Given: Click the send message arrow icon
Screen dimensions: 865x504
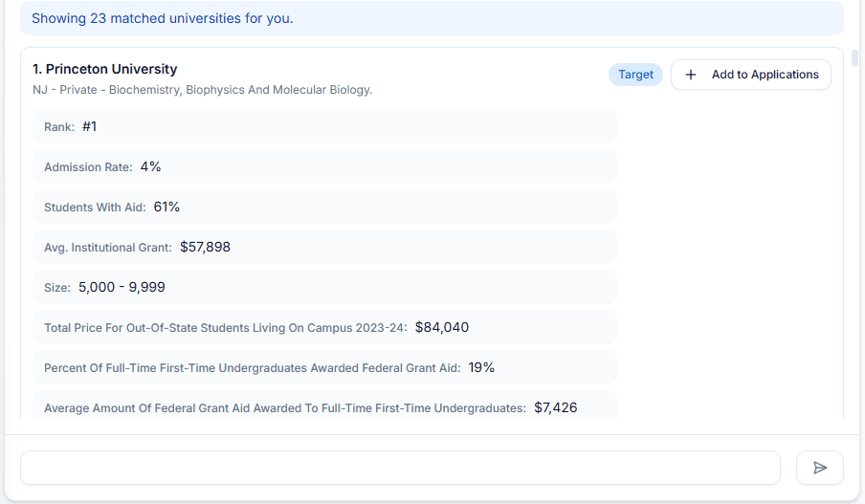Looking at the screenshot, I should (820, 468).
